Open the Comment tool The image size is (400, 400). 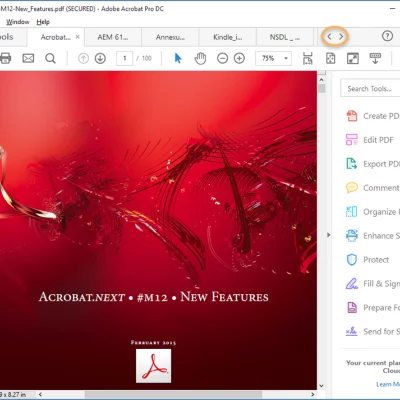coord(373,188)
